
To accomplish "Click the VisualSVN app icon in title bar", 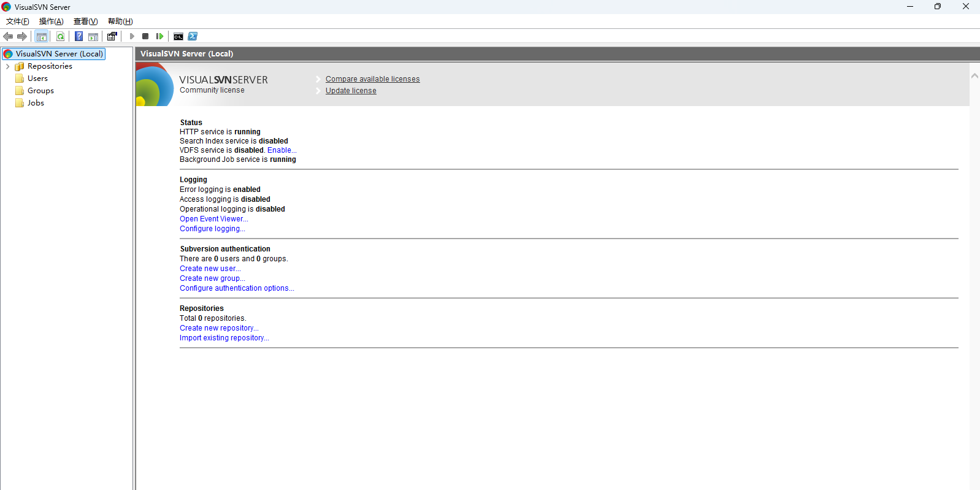I will click(x=6, y=7).
